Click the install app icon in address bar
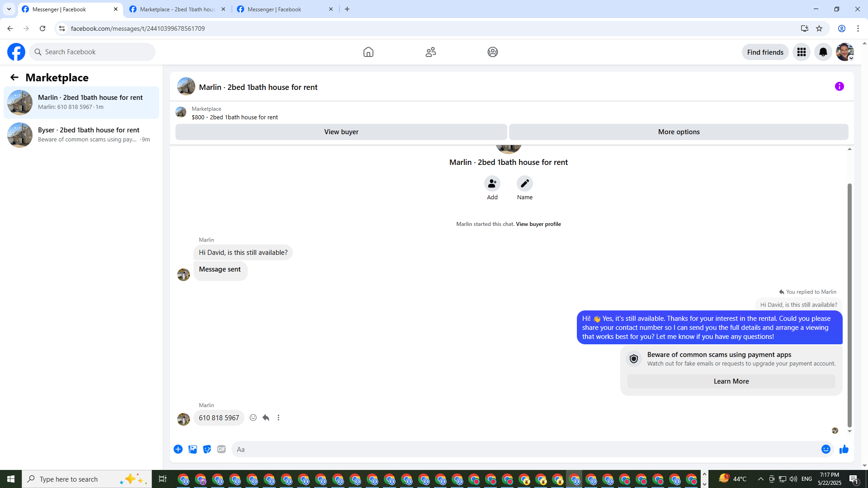868x488 pixels. 805,28
